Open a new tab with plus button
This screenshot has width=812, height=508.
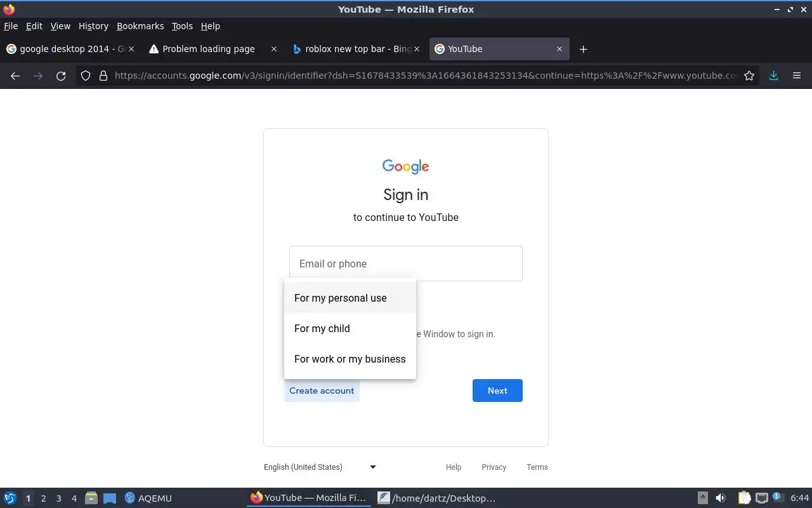tap(584, 49)
